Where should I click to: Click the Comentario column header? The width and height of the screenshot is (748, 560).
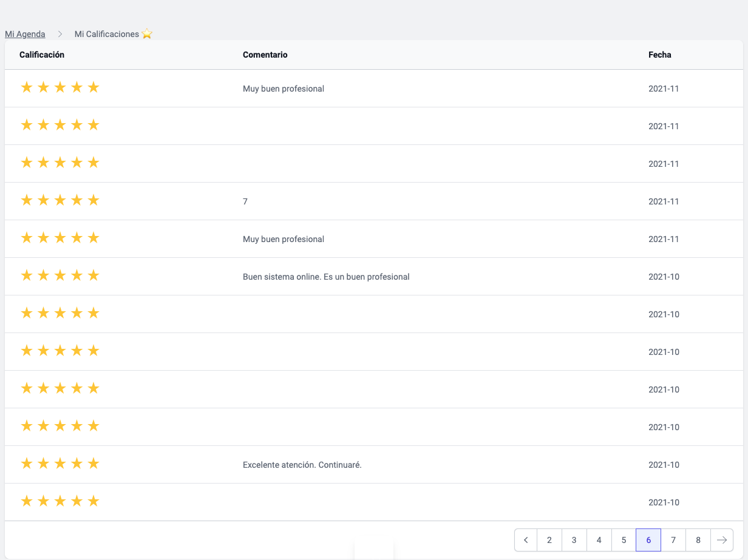(x=265, y=55)
